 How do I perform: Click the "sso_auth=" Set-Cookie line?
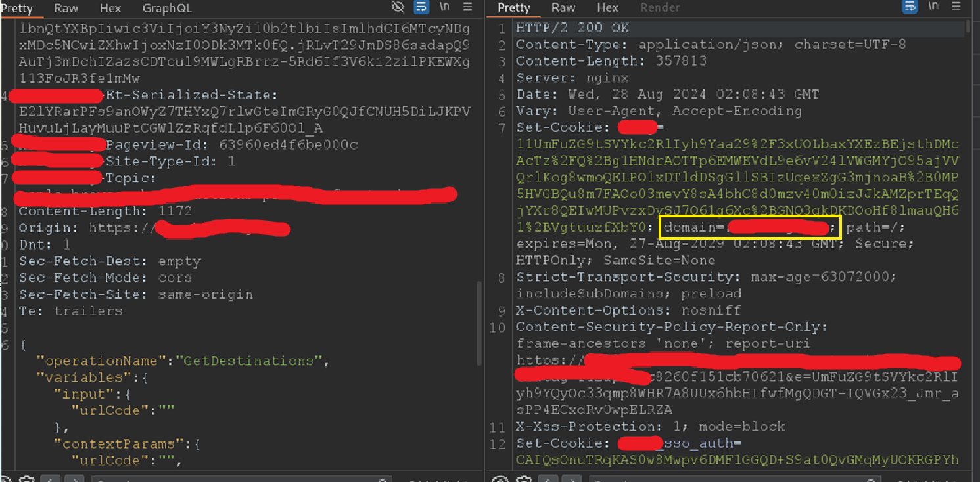point(629,443)
